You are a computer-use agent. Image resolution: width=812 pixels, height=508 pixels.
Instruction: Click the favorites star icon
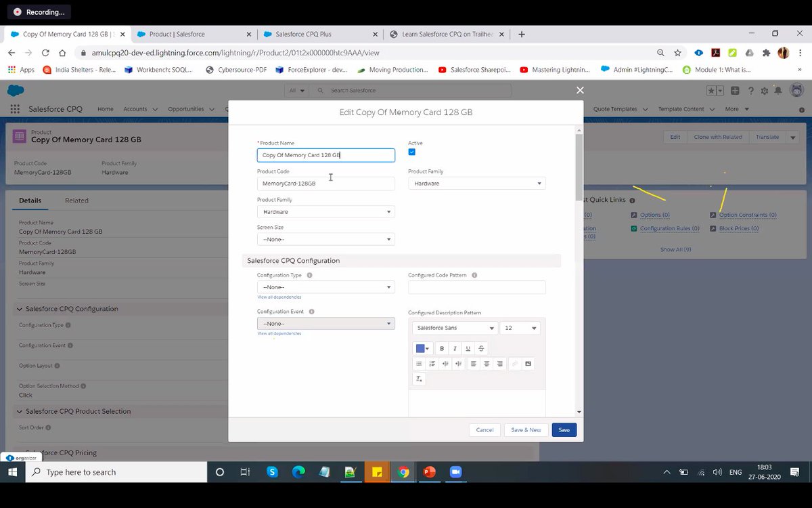(x=712, y=91)
